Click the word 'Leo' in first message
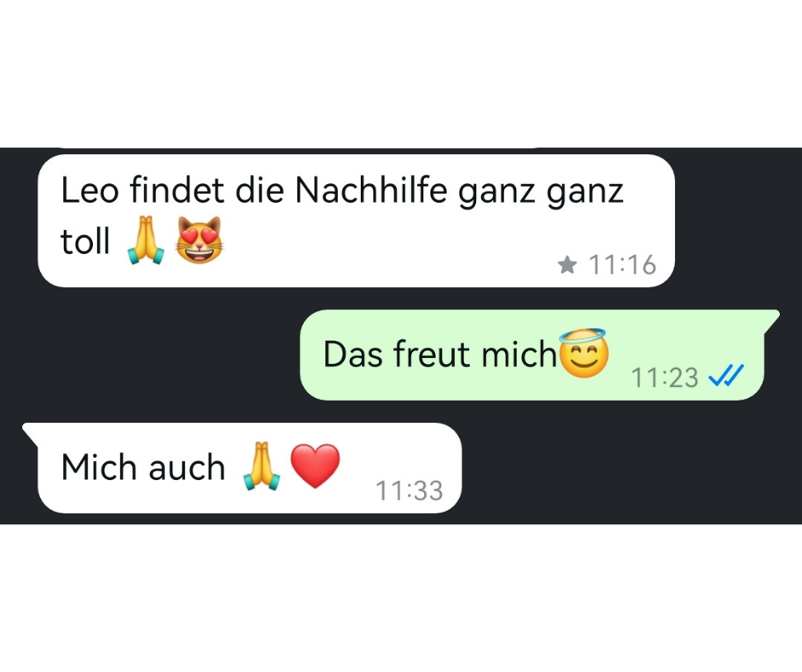802x672 pixels. (x=90, y=190)
